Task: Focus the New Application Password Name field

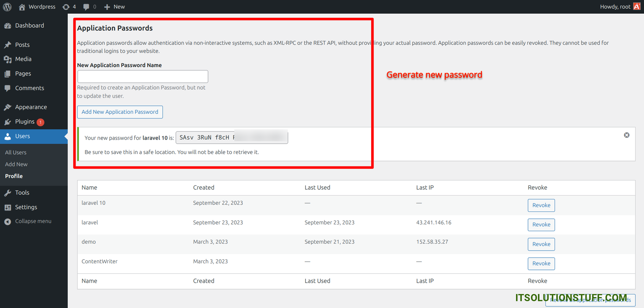Action: (x=142, y=76)
